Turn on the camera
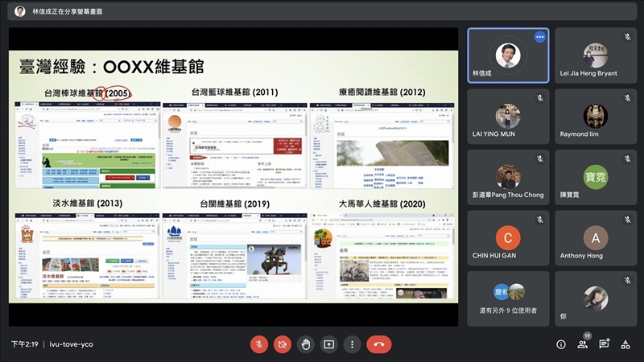The height and width of the screenshot is (362, 644). pos(283,344)
